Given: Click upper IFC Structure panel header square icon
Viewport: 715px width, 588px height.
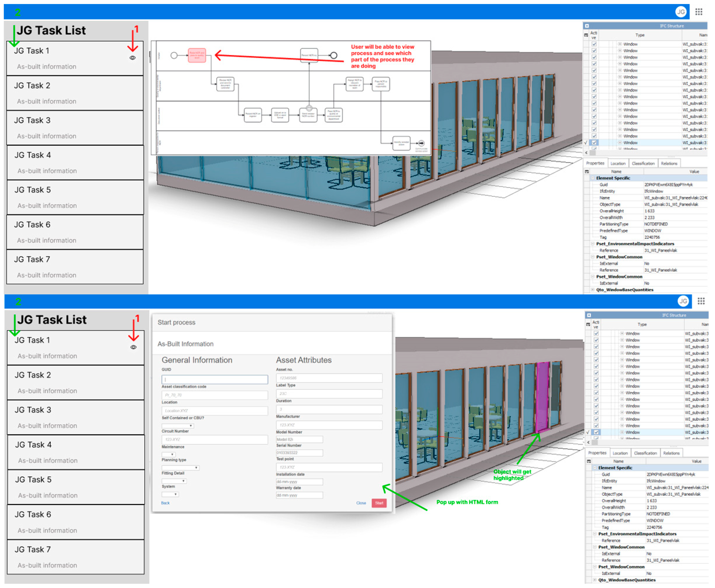Looking at the screenshot, I should coord(587,26).
